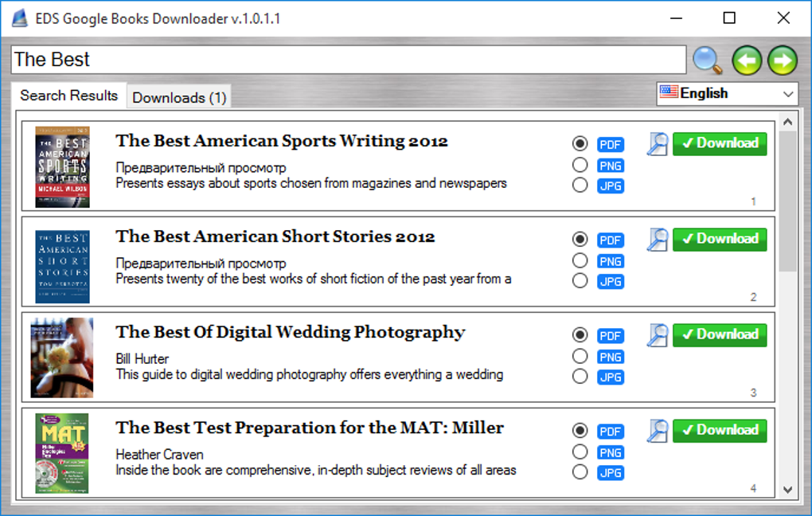The height and width of the screenshot is (516, 812).
Task: Select JPG radio for MAT Test Preparation
Action: (580, 472)
